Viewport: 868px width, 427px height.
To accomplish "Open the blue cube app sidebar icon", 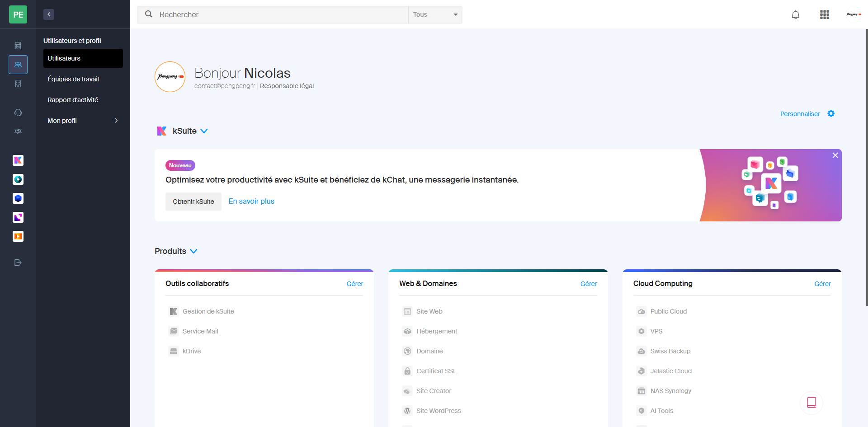I will pos(18,198).
